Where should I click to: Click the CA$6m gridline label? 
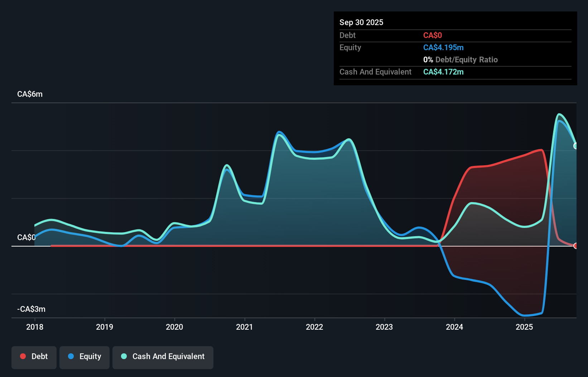[x=30, y=94]
